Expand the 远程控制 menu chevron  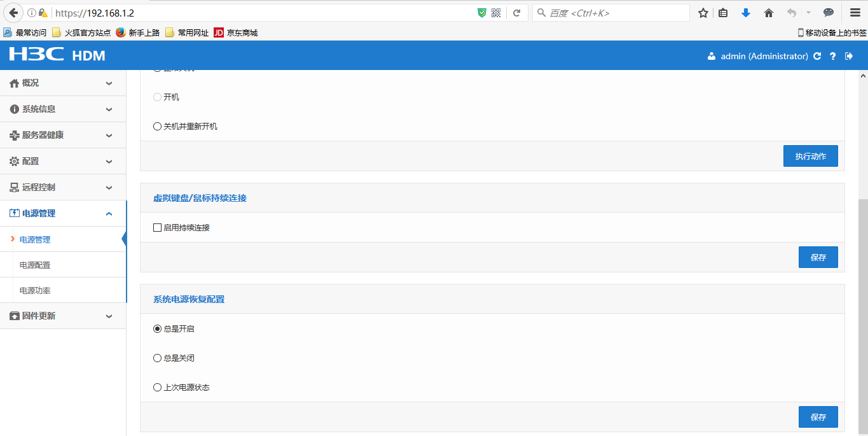[x=109, y=188]
